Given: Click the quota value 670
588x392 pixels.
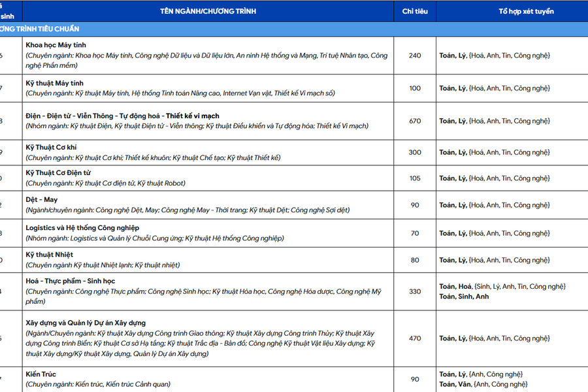Looking at the screenshot, I should coord(415,121).
